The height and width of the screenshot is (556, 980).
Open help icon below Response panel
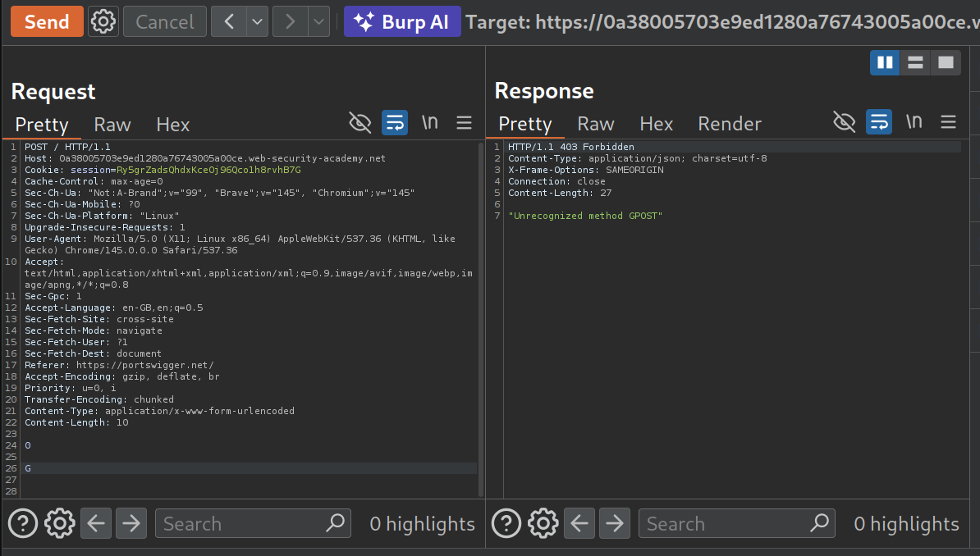click(506, 523)
